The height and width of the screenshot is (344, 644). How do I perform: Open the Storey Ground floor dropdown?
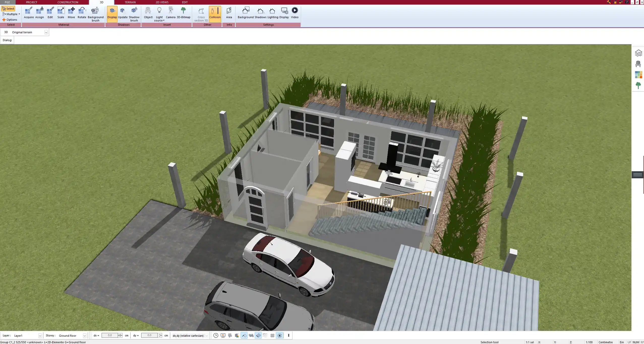(84, 336)
